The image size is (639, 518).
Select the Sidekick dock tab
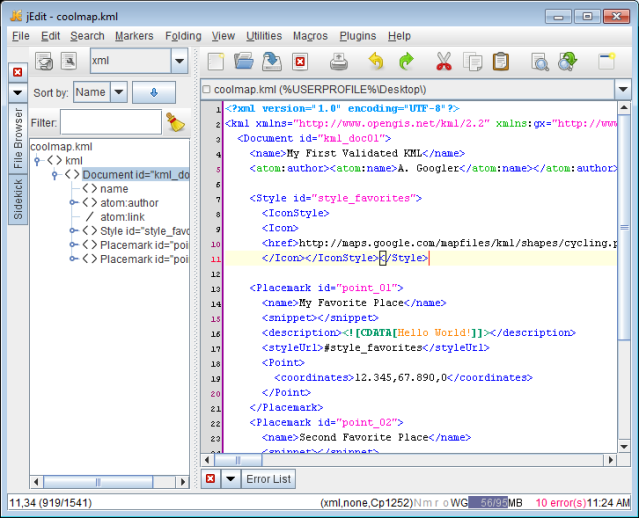point(18,199)
